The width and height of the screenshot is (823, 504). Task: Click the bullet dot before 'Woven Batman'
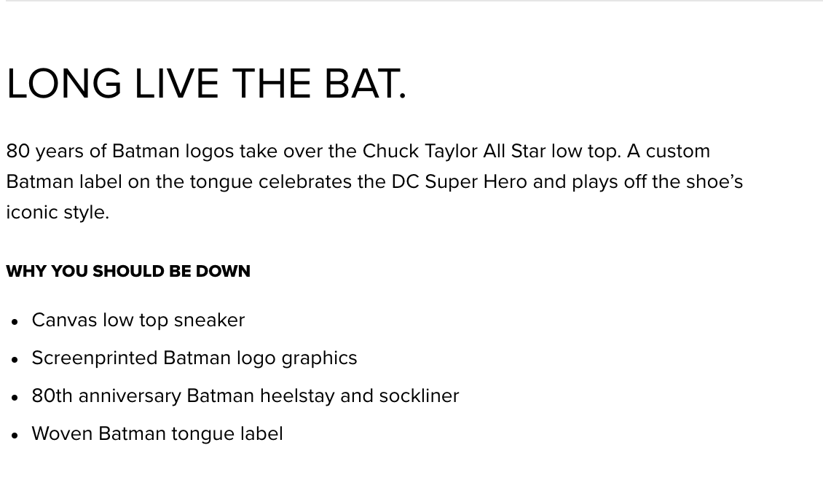point(15,436)
